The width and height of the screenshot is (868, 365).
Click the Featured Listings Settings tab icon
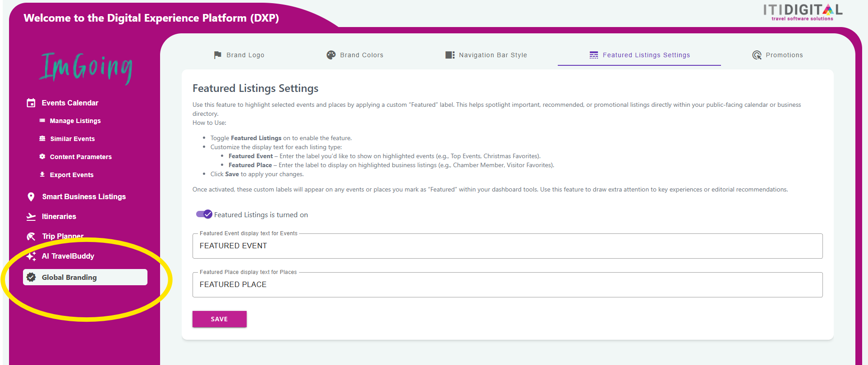tap(594, 55)
